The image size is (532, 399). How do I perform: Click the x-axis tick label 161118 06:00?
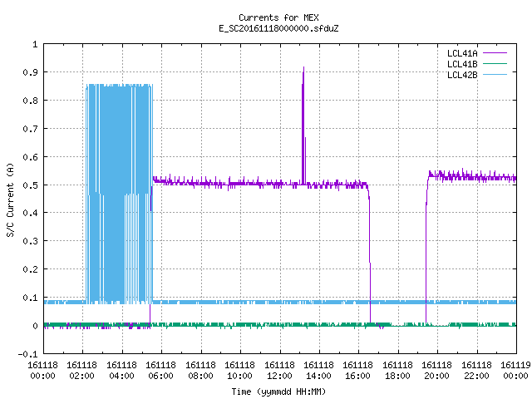[160, 371]
